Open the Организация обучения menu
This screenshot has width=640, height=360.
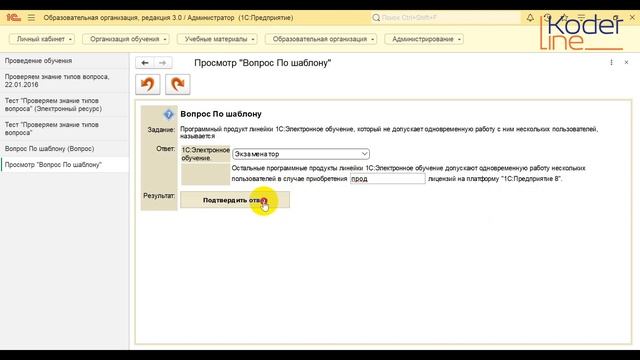pyautogui.click(x=126, y=39)
